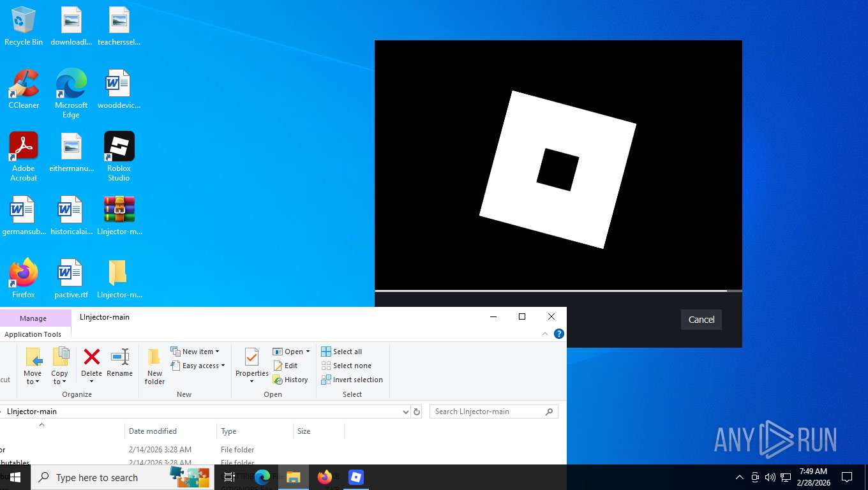Open the notification center
Viewport: 868px width, 490px height.
pyautogui.click(x=847, y=477)
